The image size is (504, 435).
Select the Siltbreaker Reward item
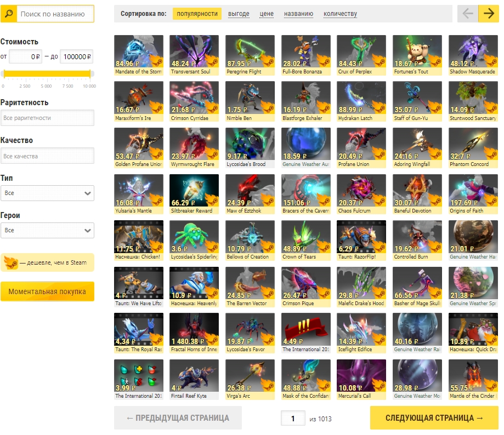[194, 194]
